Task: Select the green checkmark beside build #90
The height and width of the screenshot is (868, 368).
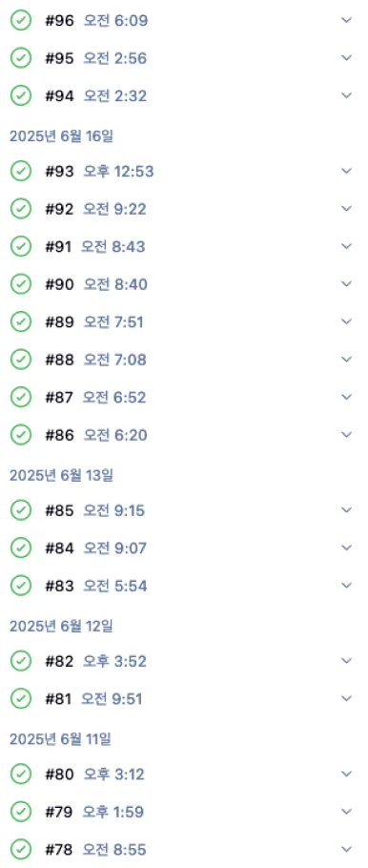Action: tap(21, 284)
